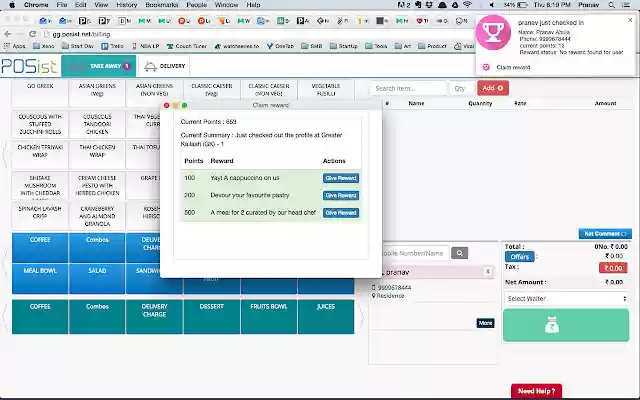640x400 pixels.
Task: Open the blue Meal Bowl category
Action: 40,278
